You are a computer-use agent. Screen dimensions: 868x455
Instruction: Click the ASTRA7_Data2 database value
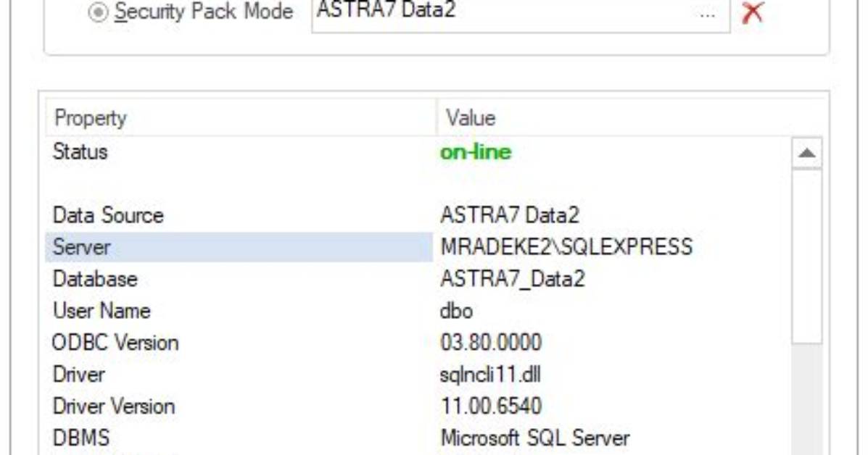coord(513,279)
